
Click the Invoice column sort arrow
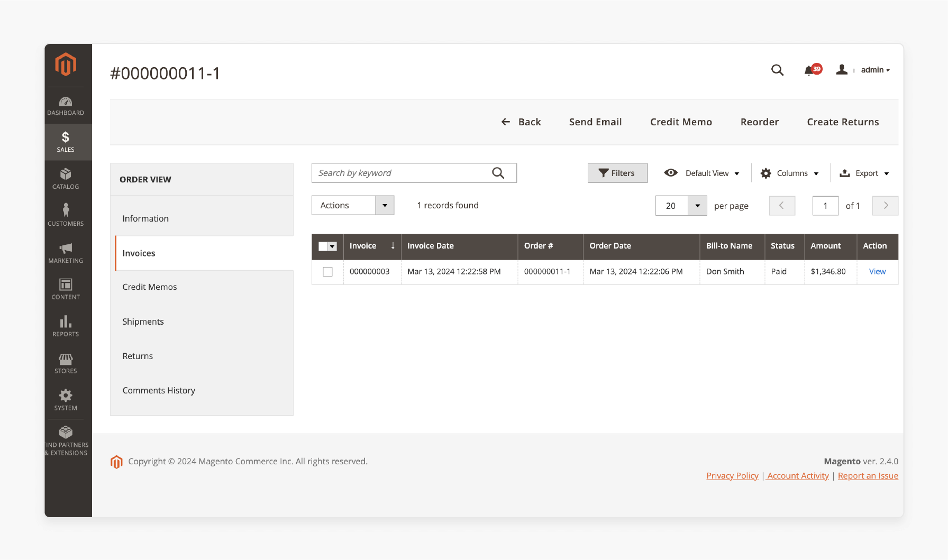[x=393, y=246]
